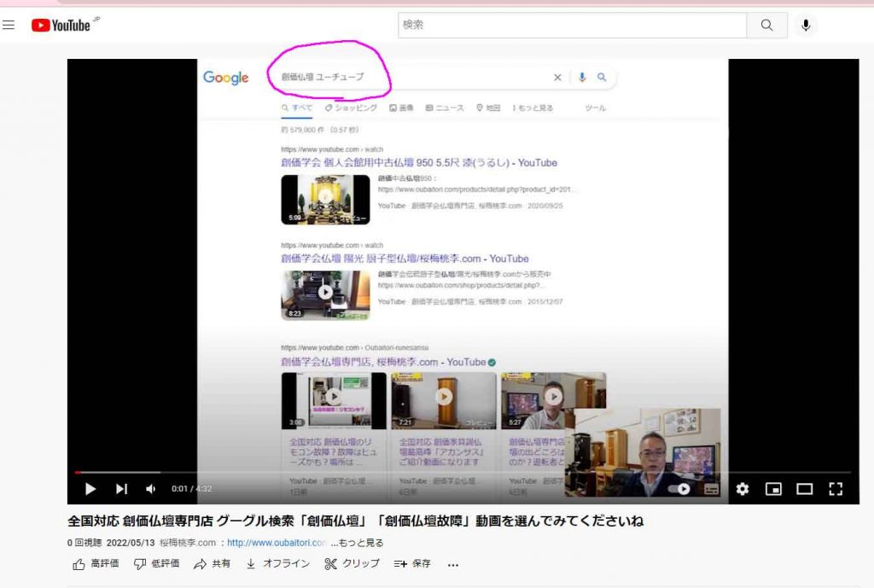Open player settings gear menu
This screenshot has width=874, height=588.
(743, 489)
